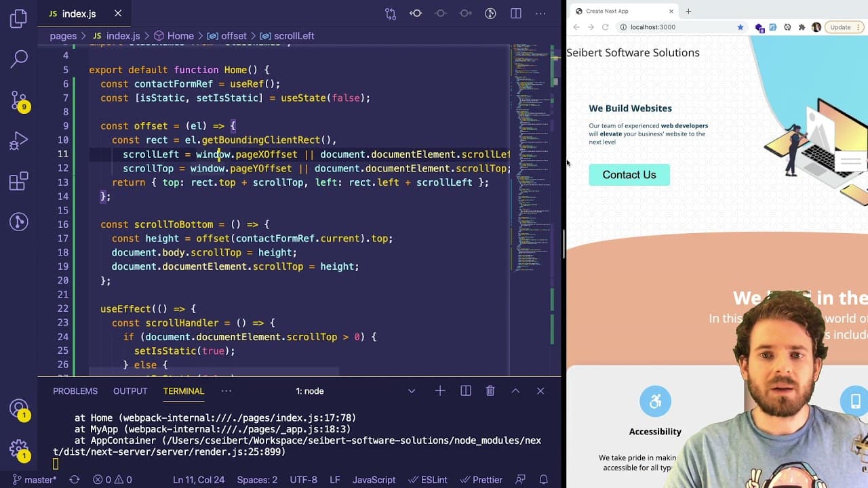
Task: Close the 'Create Next App' browser tab
Action: click(x=671, y=11)
